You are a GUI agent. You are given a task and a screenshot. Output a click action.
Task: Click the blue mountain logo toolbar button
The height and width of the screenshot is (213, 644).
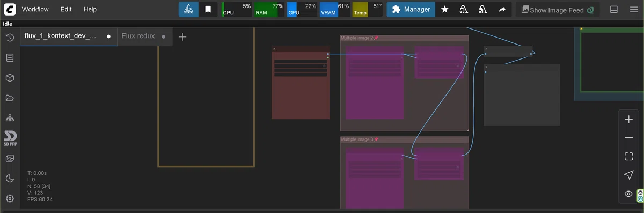pyautogui.click(x=188, y=9)
